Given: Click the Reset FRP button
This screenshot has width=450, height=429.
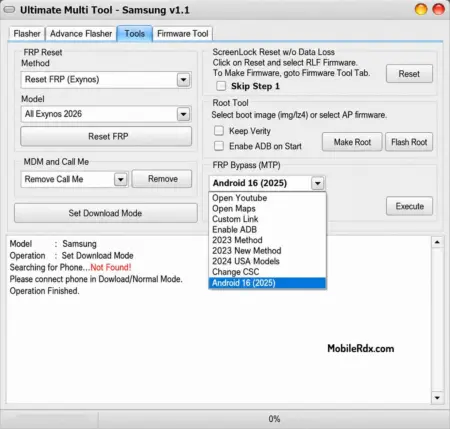Looking at the screenshot, I should point(106,136).
